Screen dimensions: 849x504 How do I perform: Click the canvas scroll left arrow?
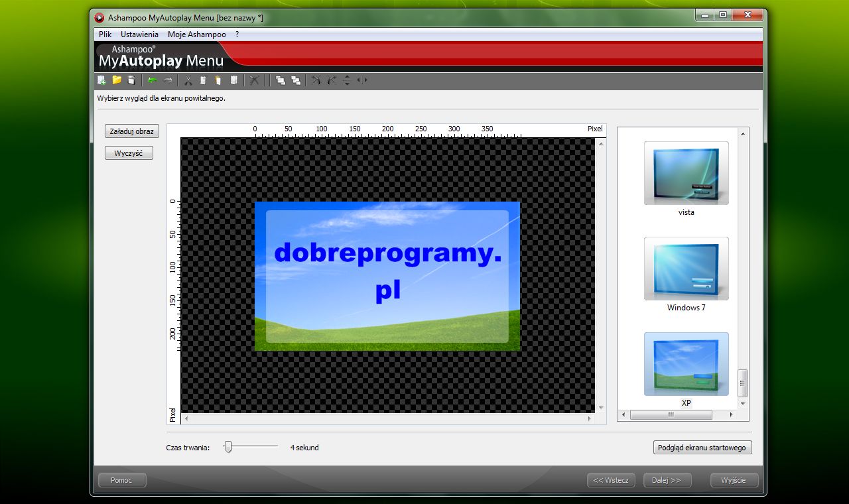click(x=186, y=419)
